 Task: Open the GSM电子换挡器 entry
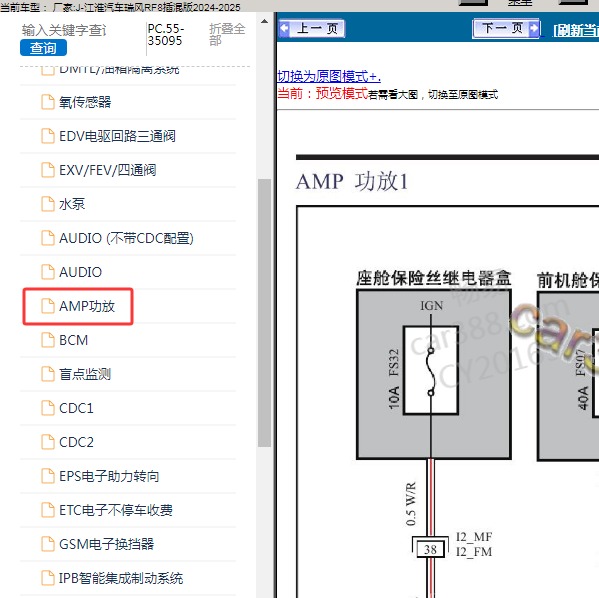107,544
